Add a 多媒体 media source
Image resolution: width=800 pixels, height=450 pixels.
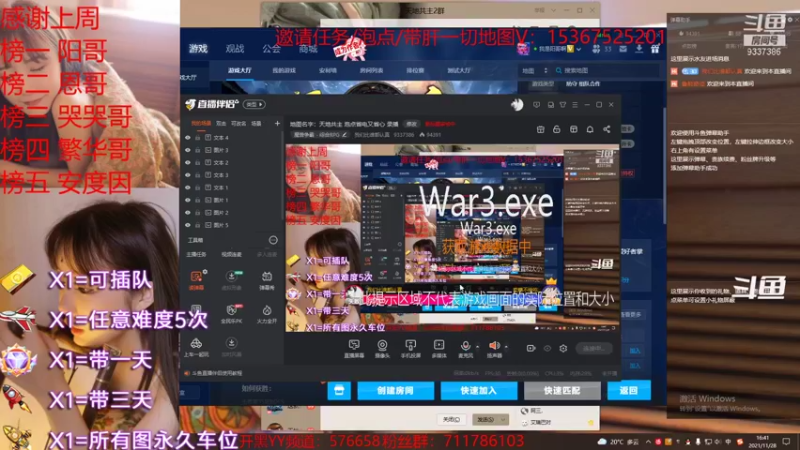point(439,348)
